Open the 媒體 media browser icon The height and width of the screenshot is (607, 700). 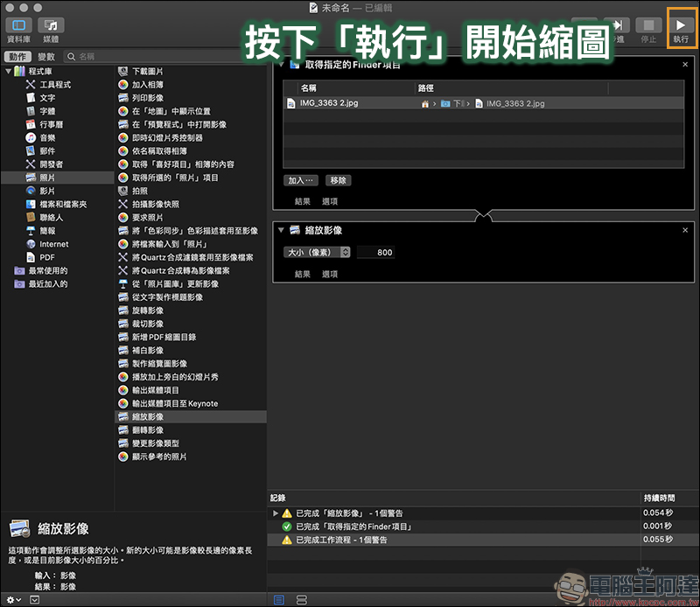(x=51, y=25)
